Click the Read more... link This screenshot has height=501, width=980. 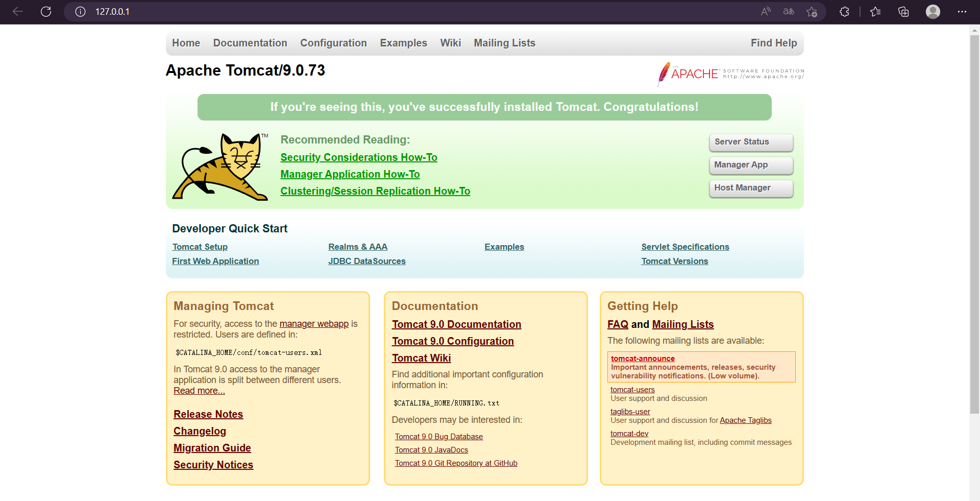point(199,391)
